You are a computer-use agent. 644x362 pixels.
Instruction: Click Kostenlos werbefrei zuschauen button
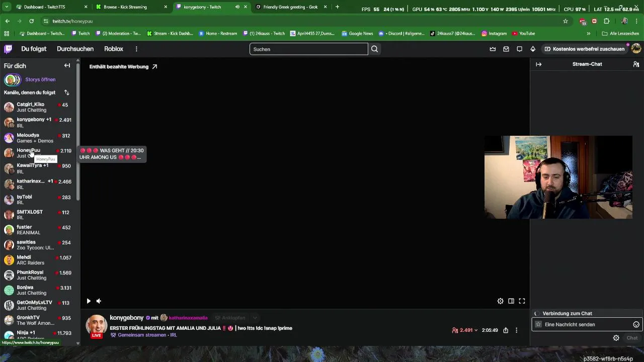[x=584, y=49]
